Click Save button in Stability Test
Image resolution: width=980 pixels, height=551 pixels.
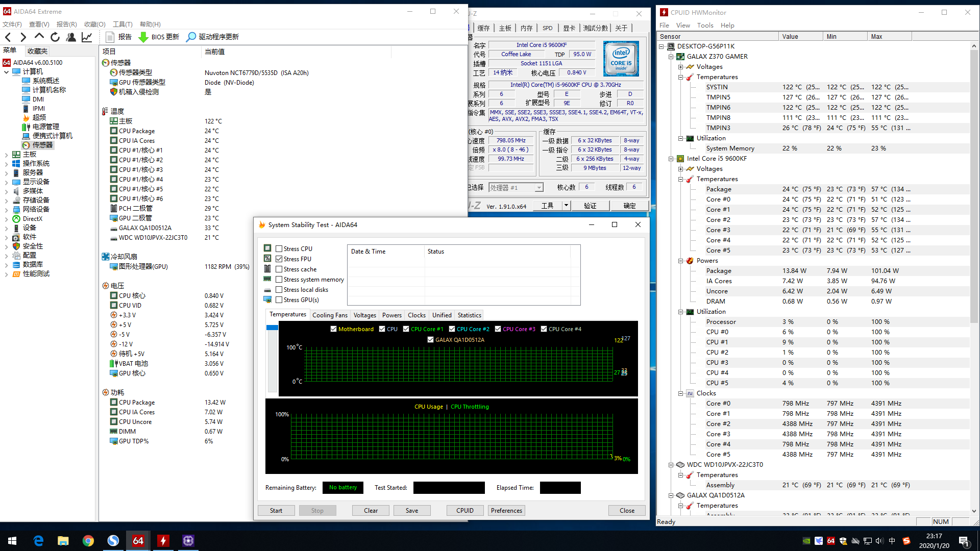pyautogui.click(x=412, y=510)
